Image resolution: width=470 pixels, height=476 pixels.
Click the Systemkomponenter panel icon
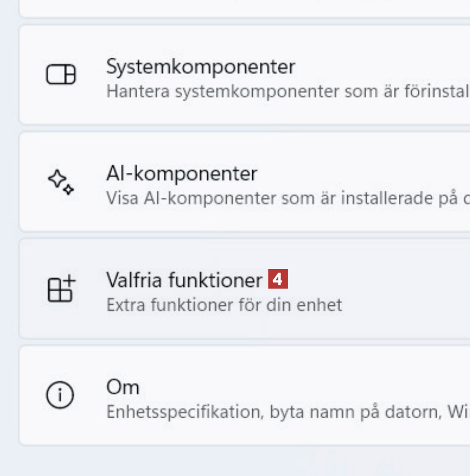point(61,75)
